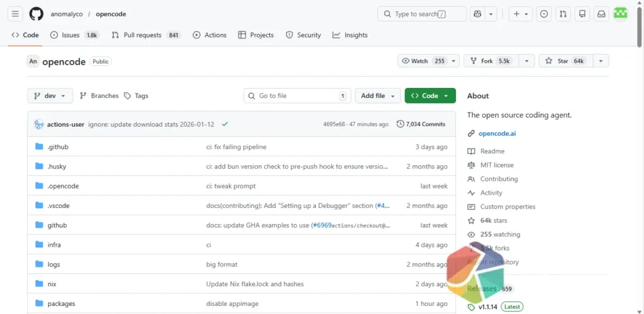Expand the green Code dropdown button

pyautogui.click(x=430, y=95)
